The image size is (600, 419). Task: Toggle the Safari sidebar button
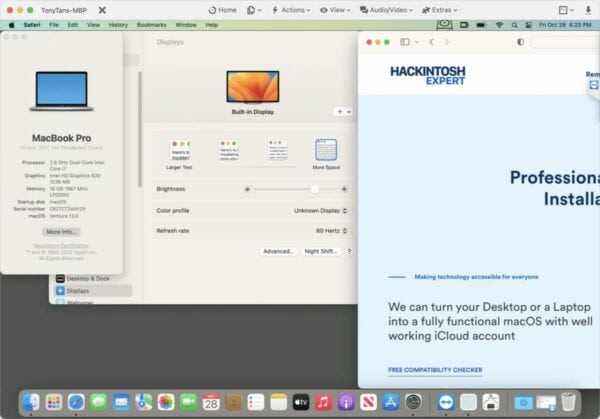(x=405, y=42)
